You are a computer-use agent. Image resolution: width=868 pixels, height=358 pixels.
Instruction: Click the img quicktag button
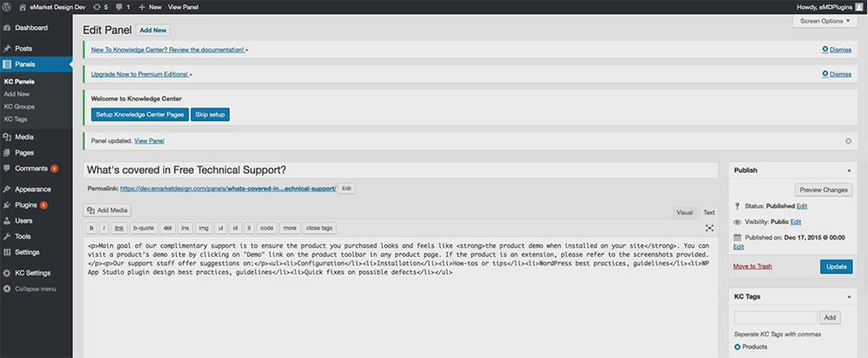[204, 228]
